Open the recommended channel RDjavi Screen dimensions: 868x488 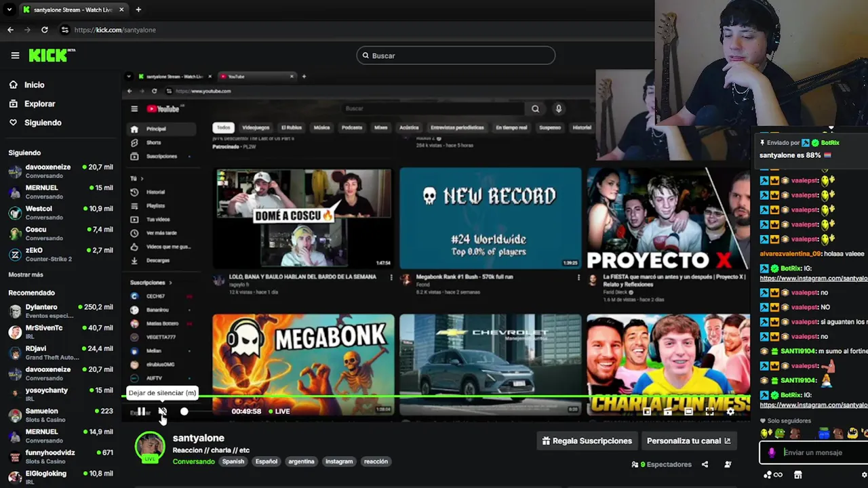tap(61, 352)
